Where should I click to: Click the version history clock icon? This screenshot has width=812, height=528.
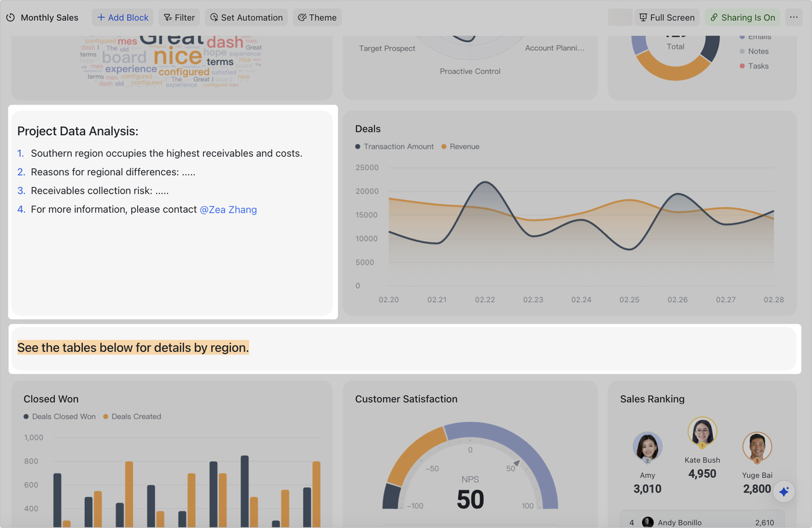10,17
